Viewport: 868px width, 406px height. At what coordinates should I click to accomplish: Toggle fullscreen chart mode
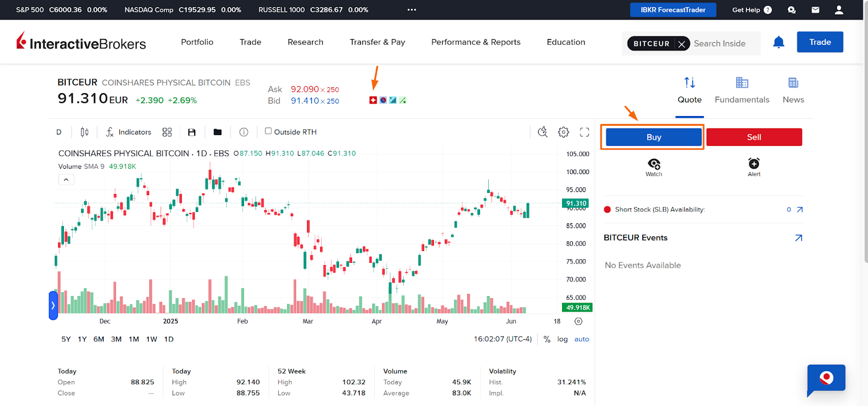point(584,132)
